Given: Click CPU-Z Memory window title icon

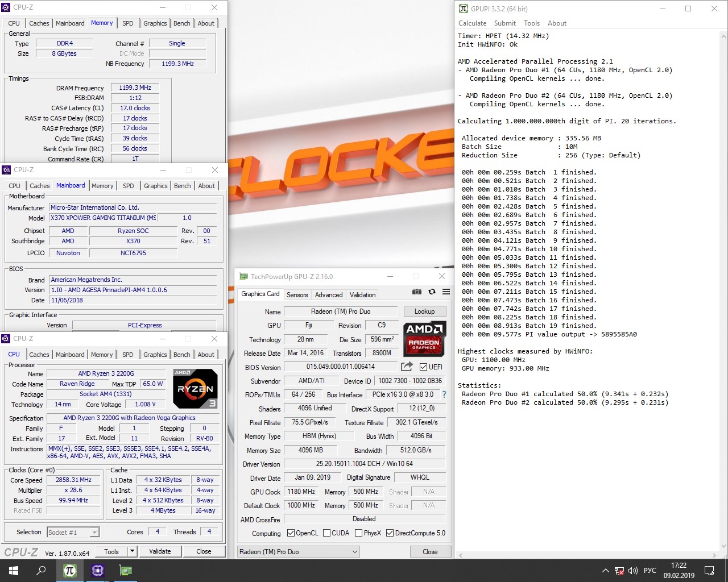Looking at the screenshot, I should click(6, 7).
